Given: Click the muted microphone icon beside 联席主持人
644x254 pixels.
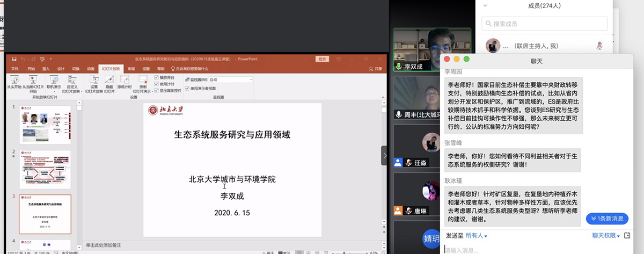Looking at the screenshot, I should [x=599, y=46].
